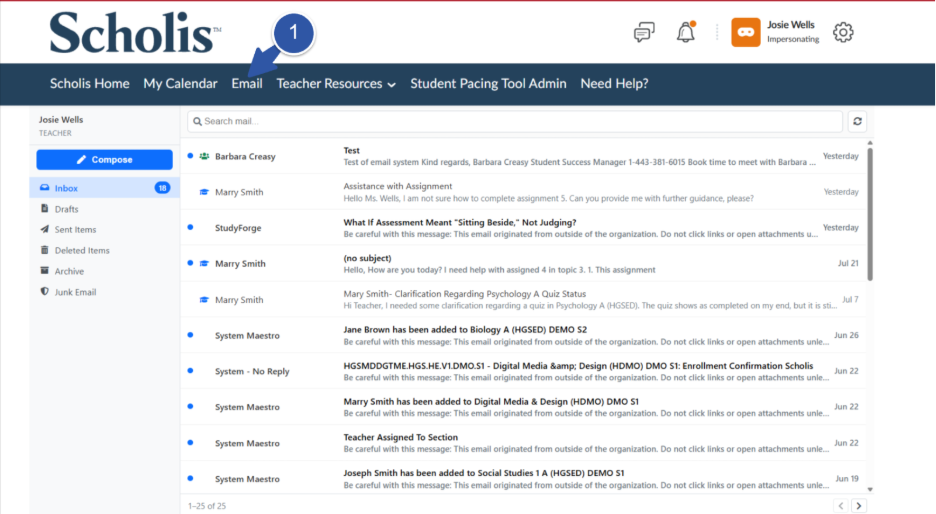Click the Inbox unread count badge 18
The width and height of the screenshot is (936, 514).
[162, 187]
